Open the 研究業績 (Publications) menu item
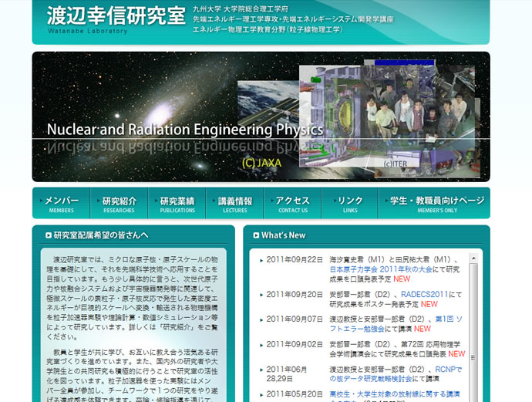Screen dimensions: 532x402 click(177, 204)
